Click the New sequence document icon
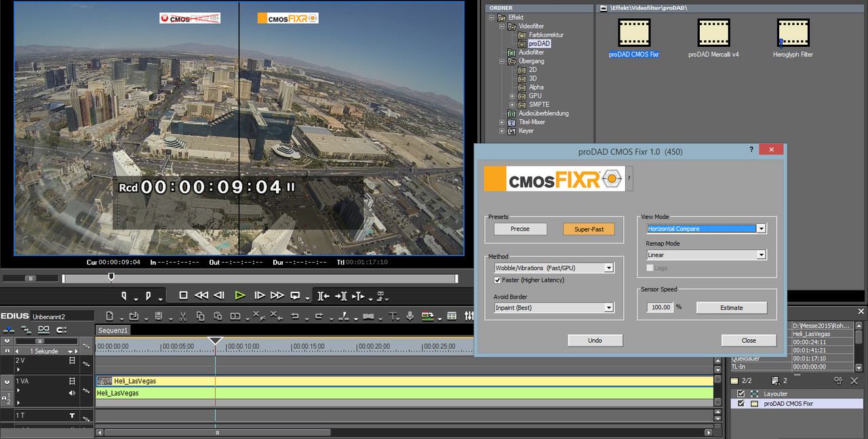 click(x=110, y=316)
